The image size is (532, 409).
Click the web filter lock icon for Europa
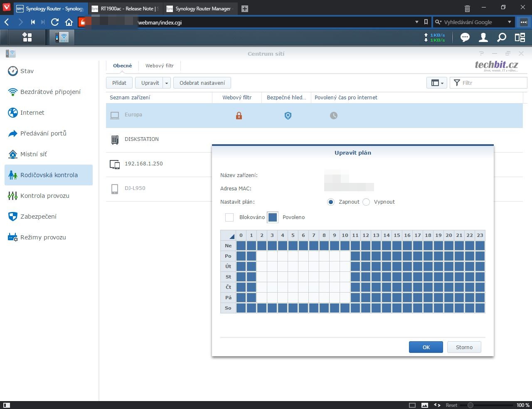(x=239, y=116)
